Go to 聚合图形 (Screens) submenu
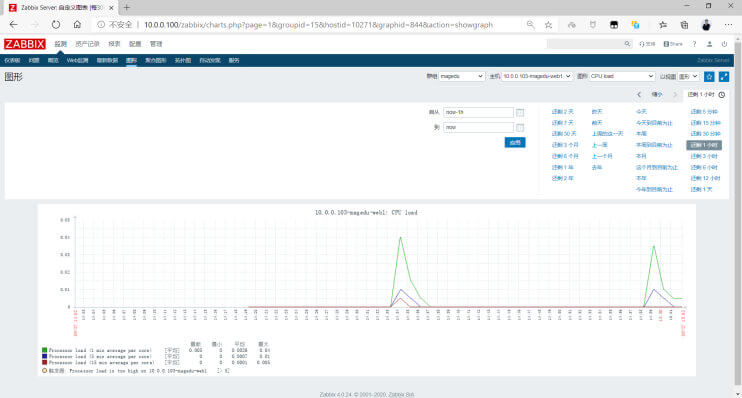 [x=155, y=61]
